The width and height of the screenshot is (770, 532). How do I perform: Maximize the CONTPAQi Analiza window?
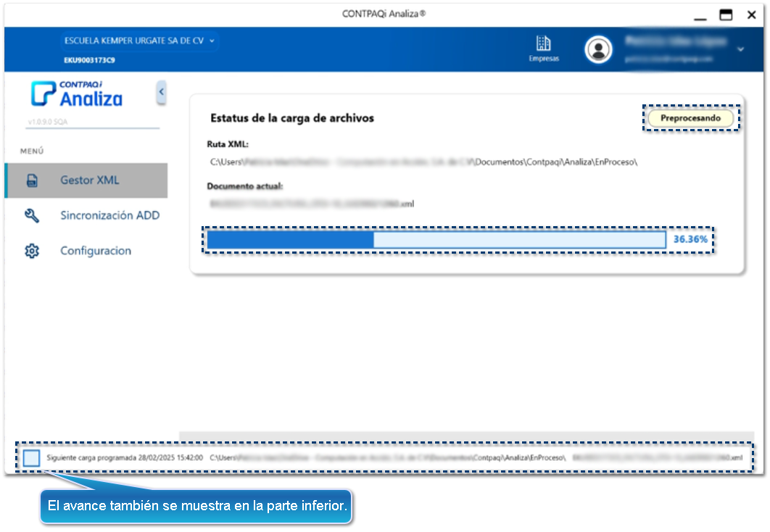tap(726, 14)
